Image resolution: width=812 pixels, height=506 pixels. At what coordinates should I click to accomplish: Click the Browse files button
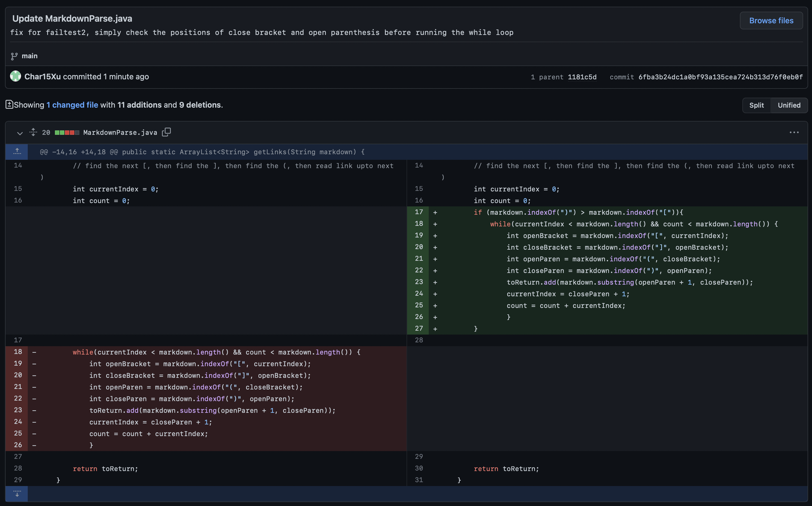[x=771, y=21]
